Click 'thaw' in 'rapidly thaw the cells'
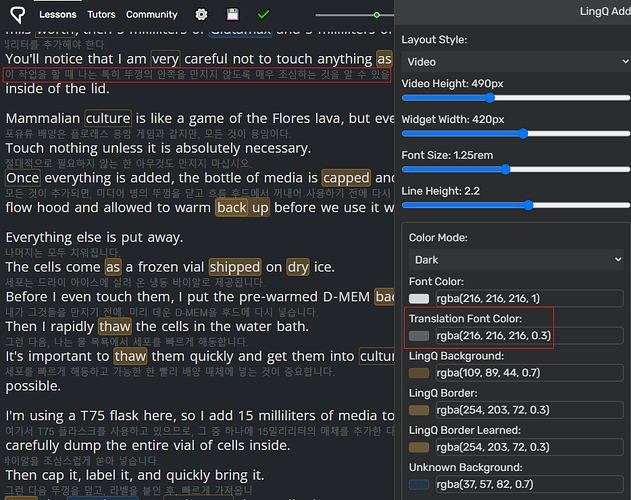 [115, 326]
